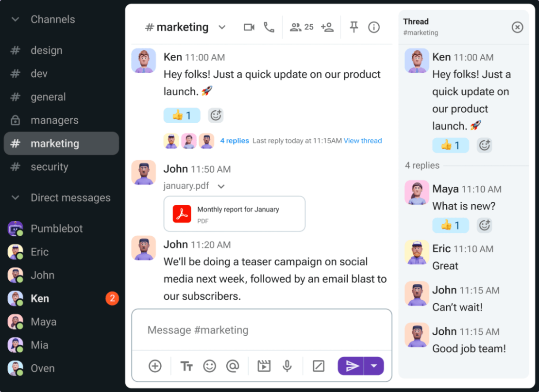Add reaction to Ken's thread message
This screenshot has width=539, height=392.
(484, 145)
